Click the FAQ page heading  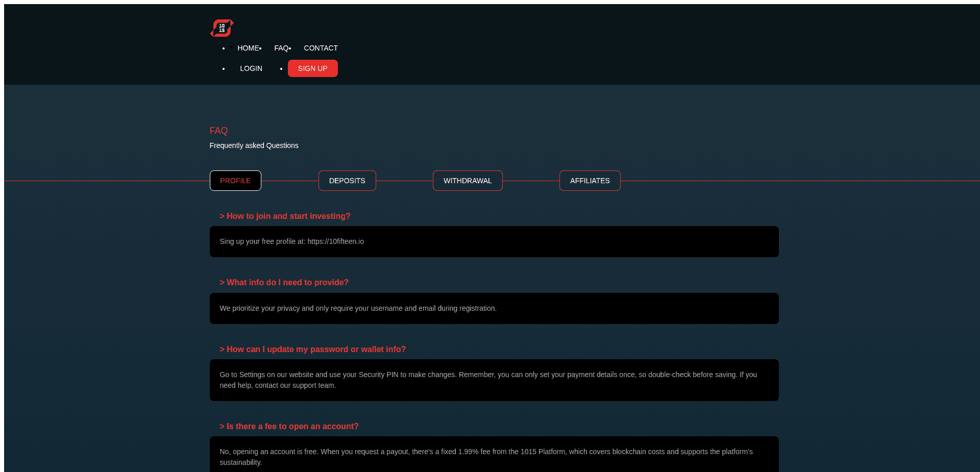[218, 131]
